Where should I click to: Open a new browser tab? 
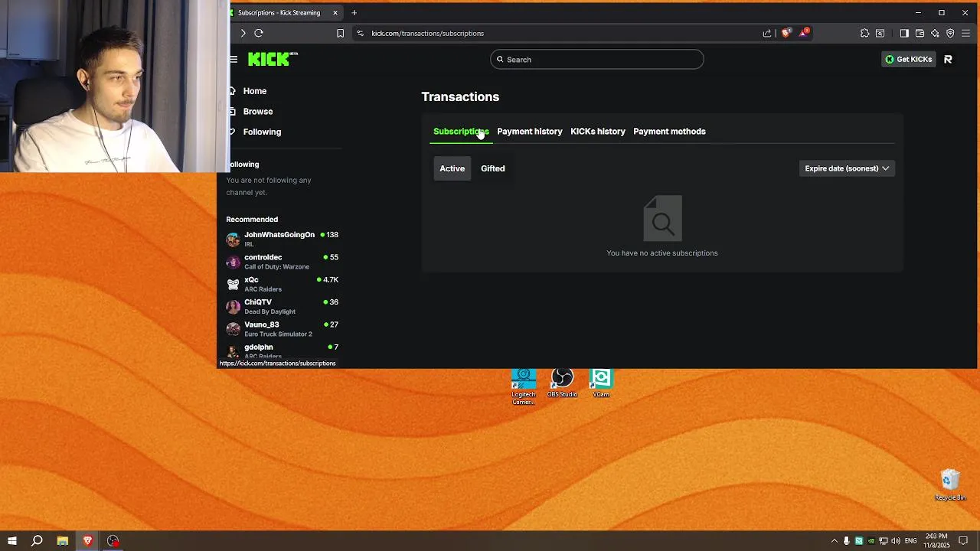354,12
